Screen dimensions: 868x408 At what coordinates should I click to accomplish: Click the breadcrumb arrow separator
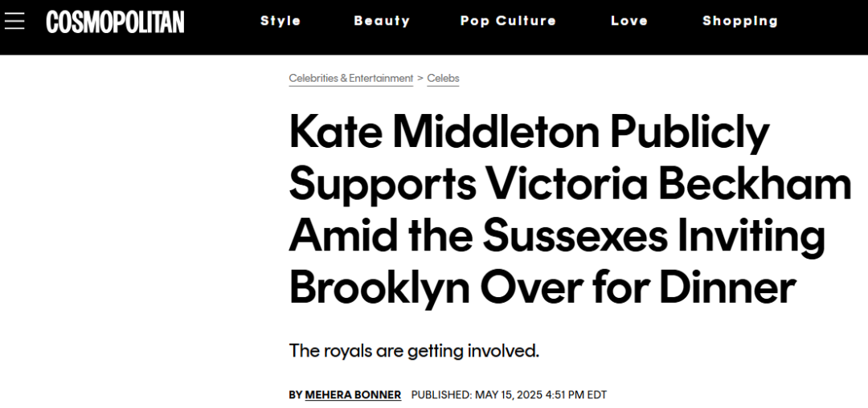click(x=420, y=79)
